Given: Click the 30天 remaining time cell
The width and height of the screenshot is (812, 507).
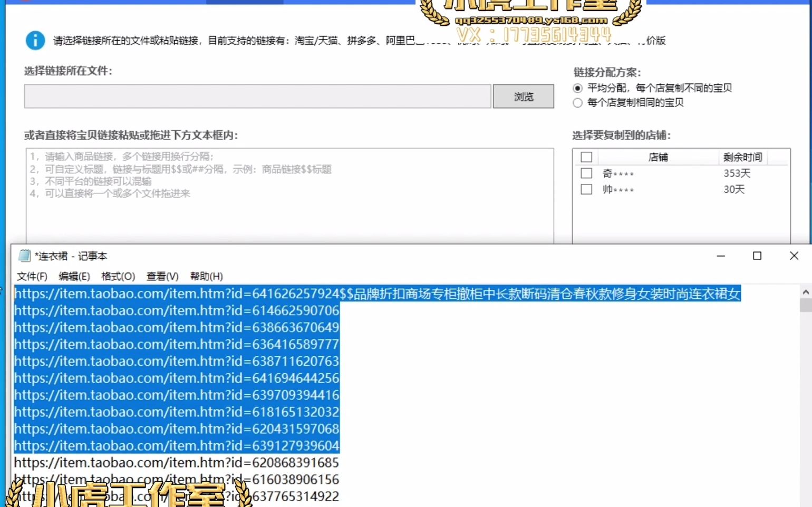Looking at the screenshot, I should [x=734, y=189].
